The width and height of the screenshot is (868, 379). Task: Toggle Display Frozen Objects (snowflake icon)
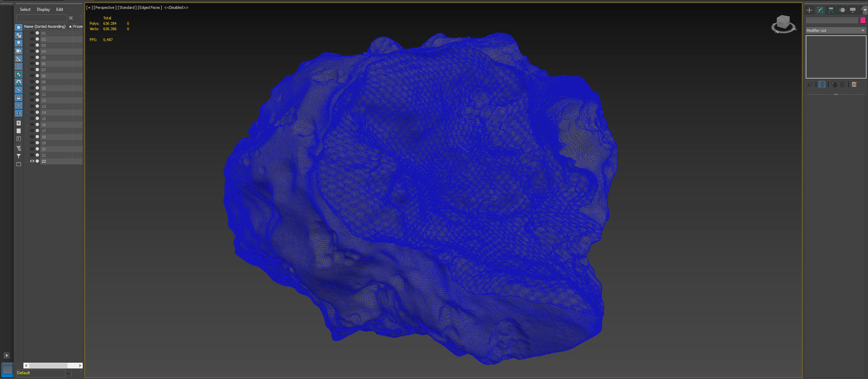click(19, 105)
